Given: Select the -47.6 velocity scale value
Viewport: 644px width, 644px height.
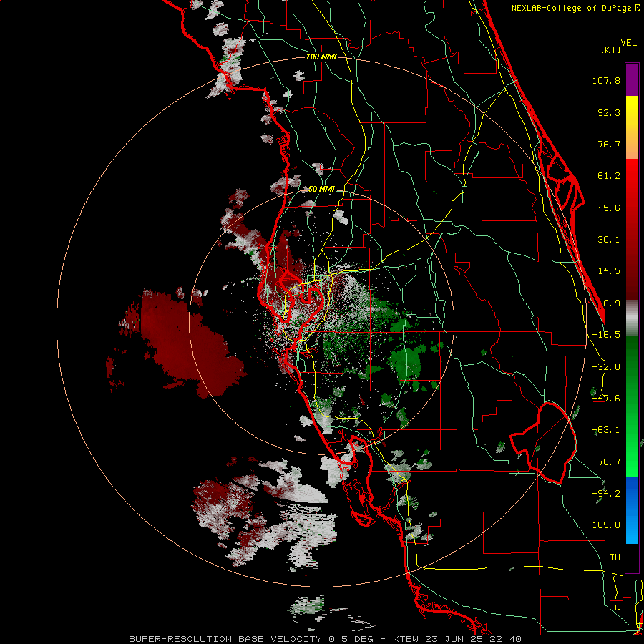Looking at the screenshot, I should point(606,399).
